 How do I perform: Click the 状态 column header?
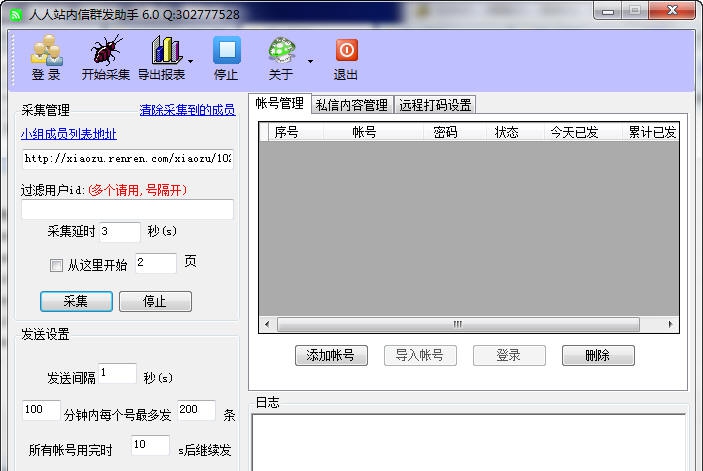[516, 132]
